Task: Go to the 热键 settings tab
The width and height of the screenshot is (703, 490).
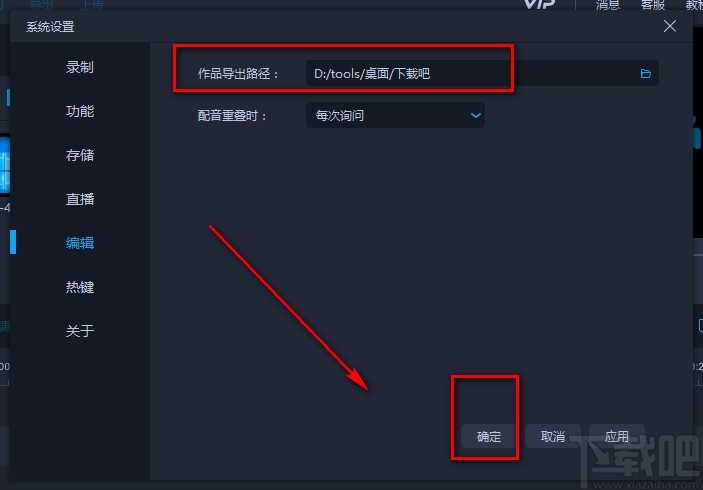Action: coord(80,287)
